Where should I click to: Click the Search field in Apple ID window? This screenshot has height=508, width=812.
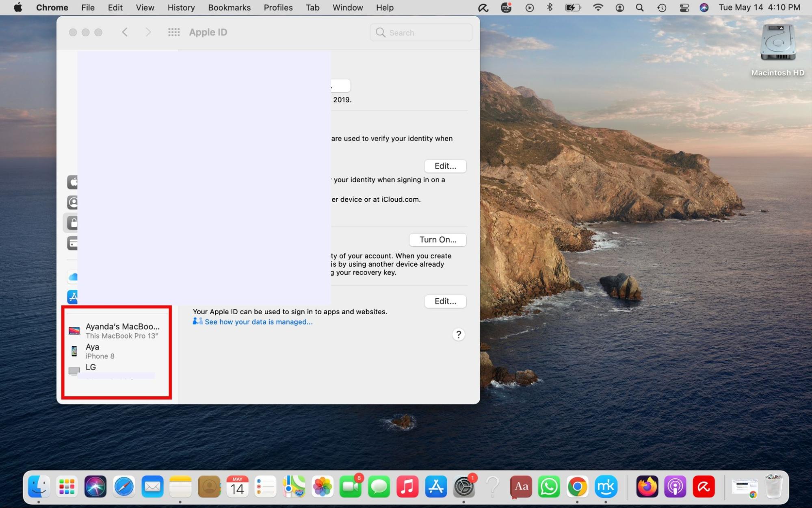[x=421, y=33]
